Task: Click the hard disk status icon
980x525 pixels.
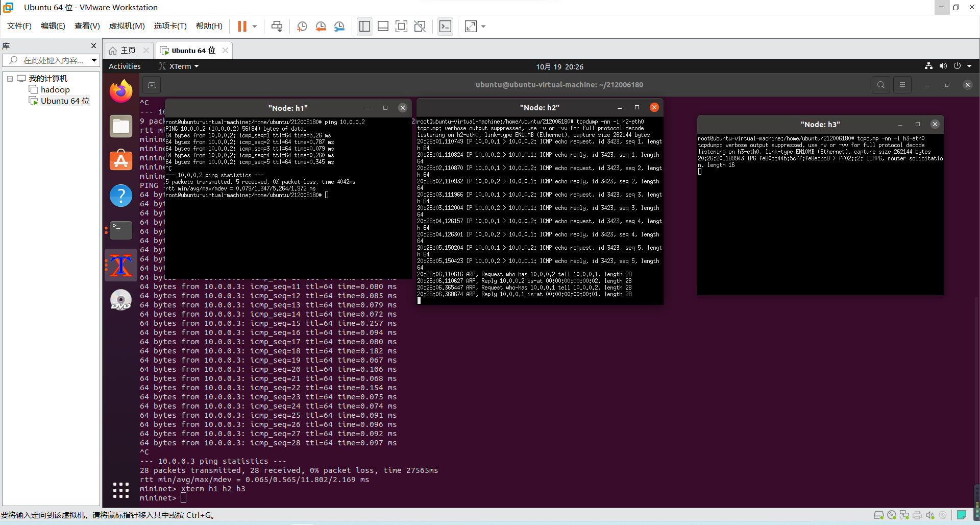Action: (x=878, y=515)
